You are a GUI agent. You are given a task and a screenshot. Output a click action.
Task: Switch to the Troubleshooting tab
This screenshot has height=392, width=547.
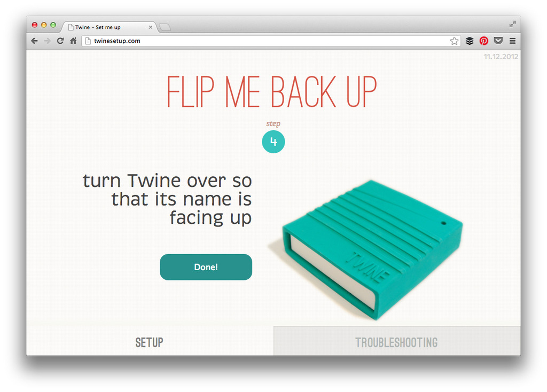[397, 342]
